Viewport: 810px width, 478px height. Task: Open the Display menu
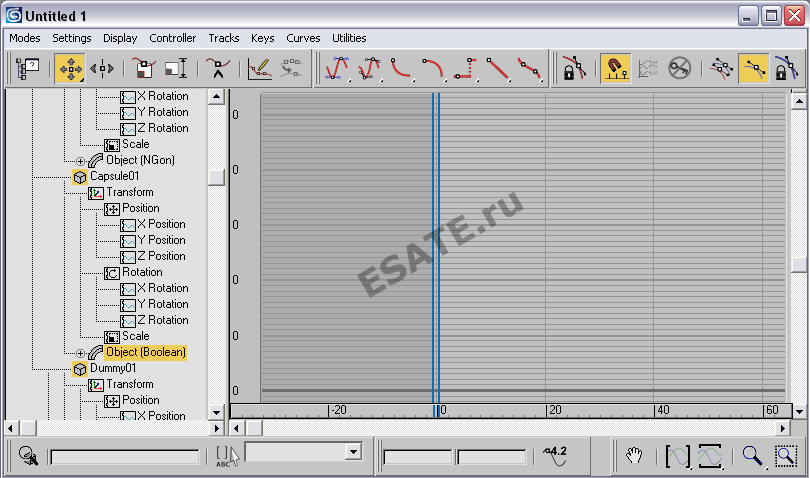coord(120,38)
